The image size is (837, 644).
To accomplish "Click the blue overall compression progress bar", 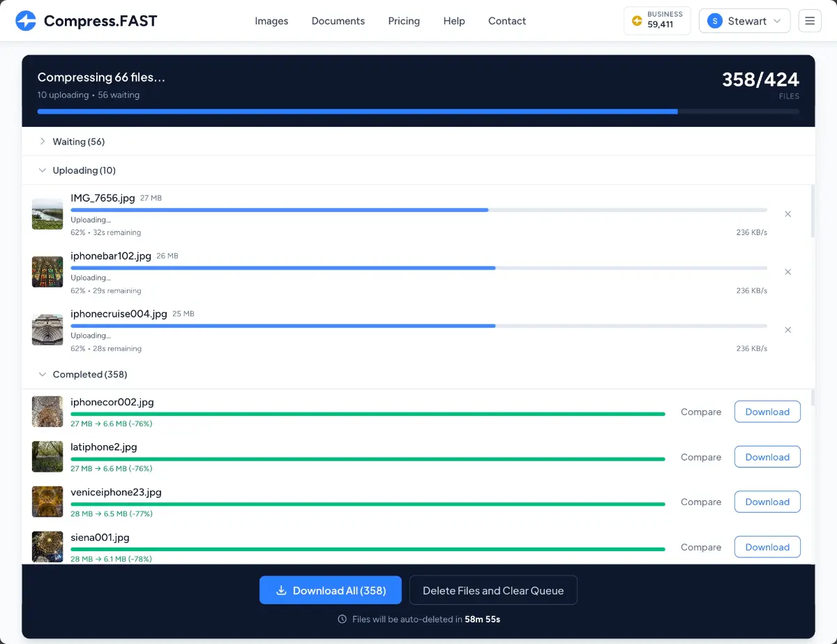I will point(418,111).
